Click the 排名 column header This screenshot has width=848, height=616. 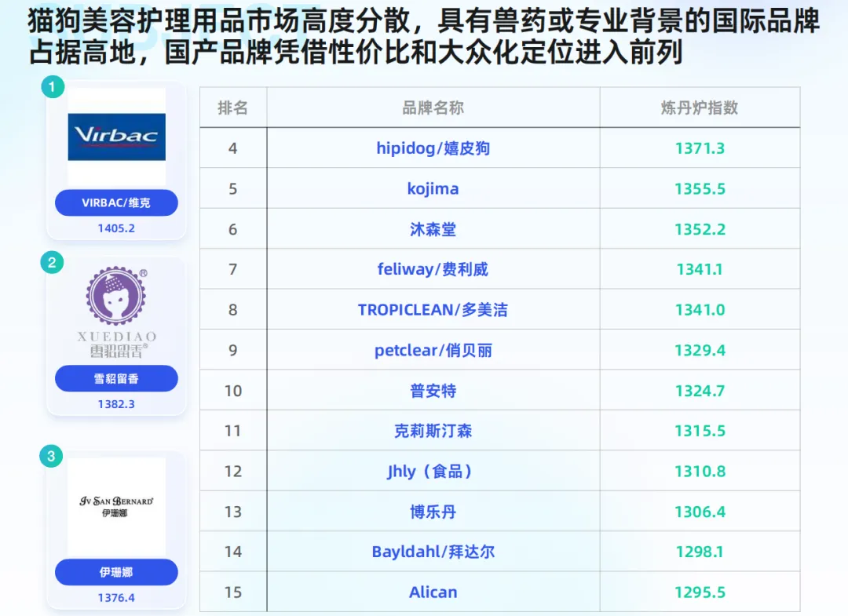(232, 108)
